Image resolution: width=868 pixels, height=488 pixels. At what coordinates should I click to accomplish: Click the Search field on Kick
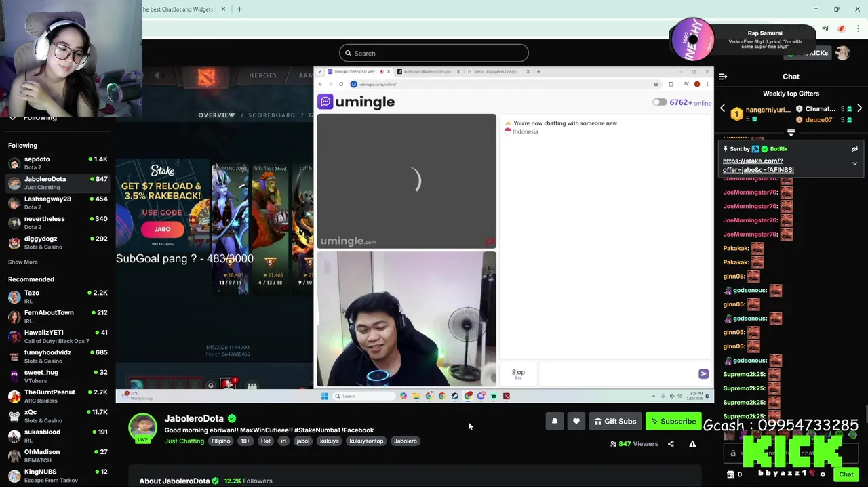coord(434,53)
